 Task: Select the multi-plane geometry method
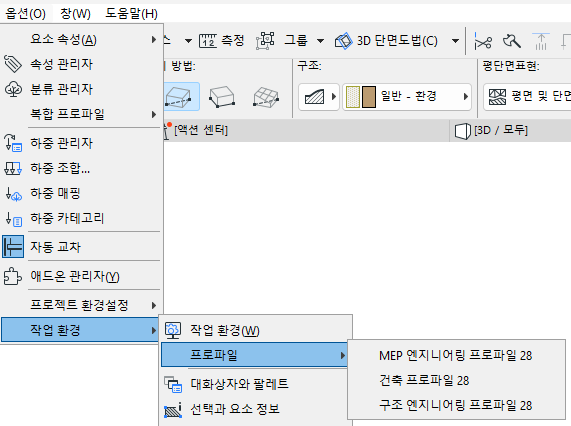(x=266, y=96)
